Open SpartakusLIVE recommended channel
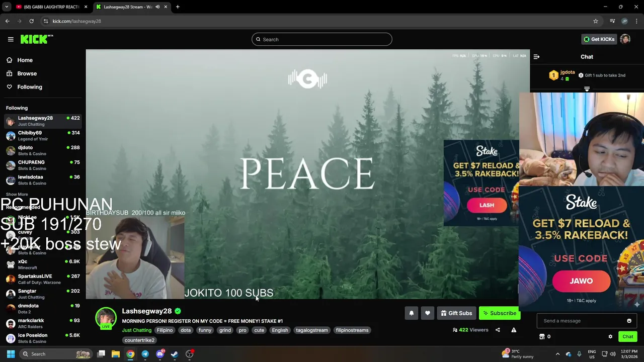644x362 pixels. [x=43, y=279]
